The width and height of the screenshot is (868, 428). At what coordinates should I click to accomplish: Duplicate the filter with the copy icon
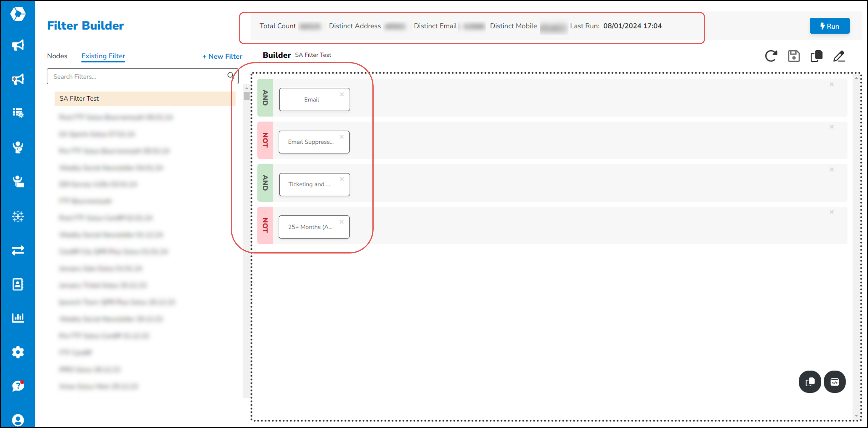click(x=816, y=56)
